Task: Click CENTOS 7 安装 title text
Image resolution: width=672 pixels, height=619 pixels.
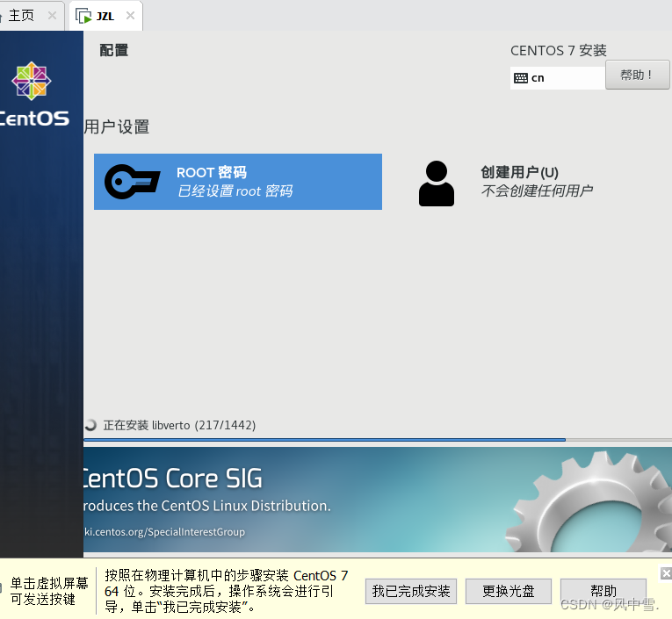Action: tap(559, 51)
